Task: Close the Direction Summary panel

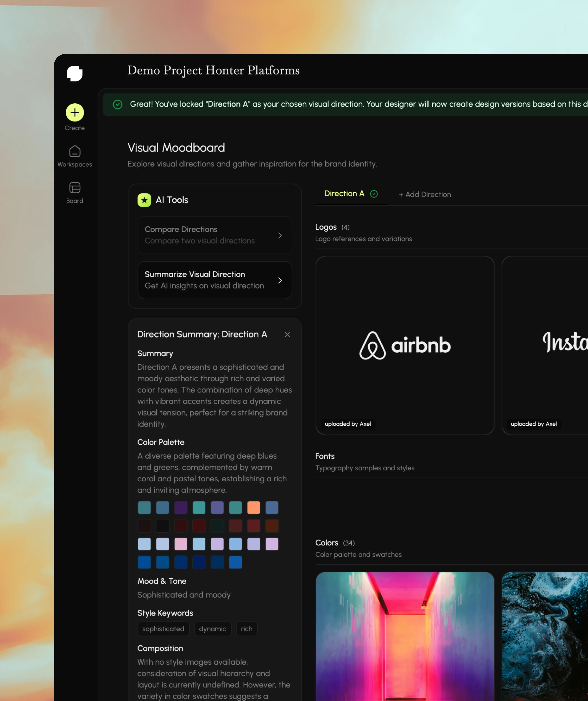Action: coord(287,334)
